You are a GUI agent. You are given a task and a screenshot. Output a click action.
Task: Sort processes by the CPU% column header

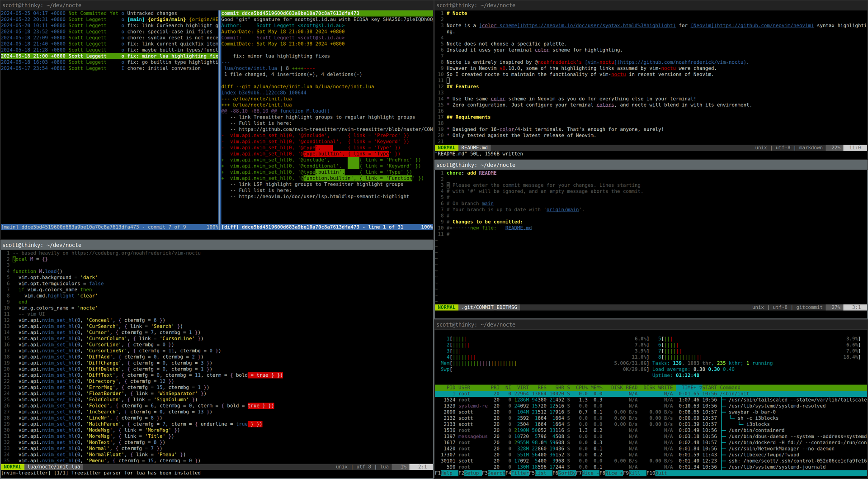(581, 388)
